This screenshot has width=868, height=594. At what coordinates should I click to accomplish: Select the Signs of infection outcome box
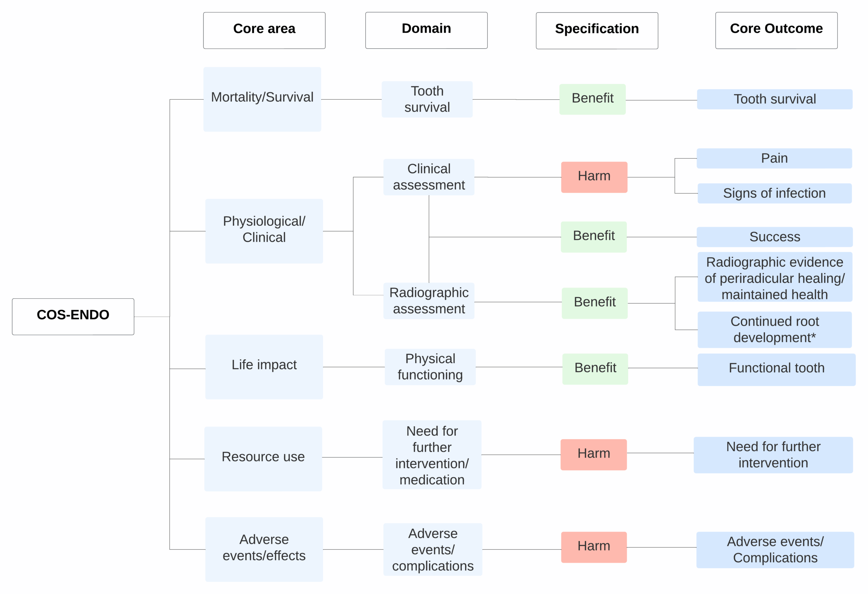click(x=774, y=193)
